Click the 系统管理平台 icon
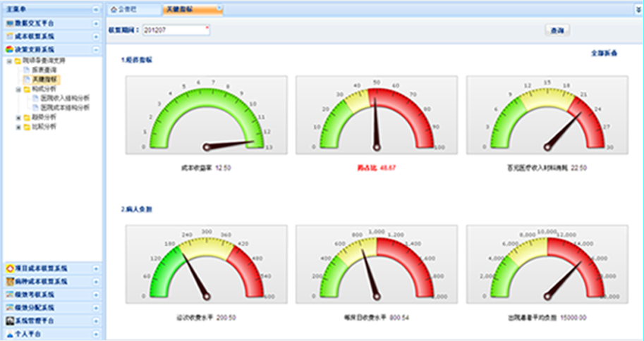The image size is (644, 341). [x=10, y=321]
